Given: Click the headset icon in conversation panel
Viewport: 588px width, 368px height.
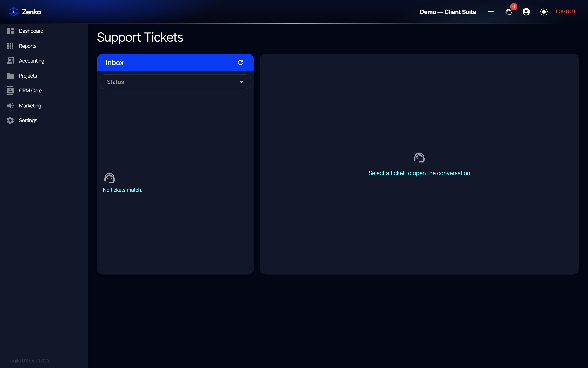Looking at the screenshot, I should point(419,158).
